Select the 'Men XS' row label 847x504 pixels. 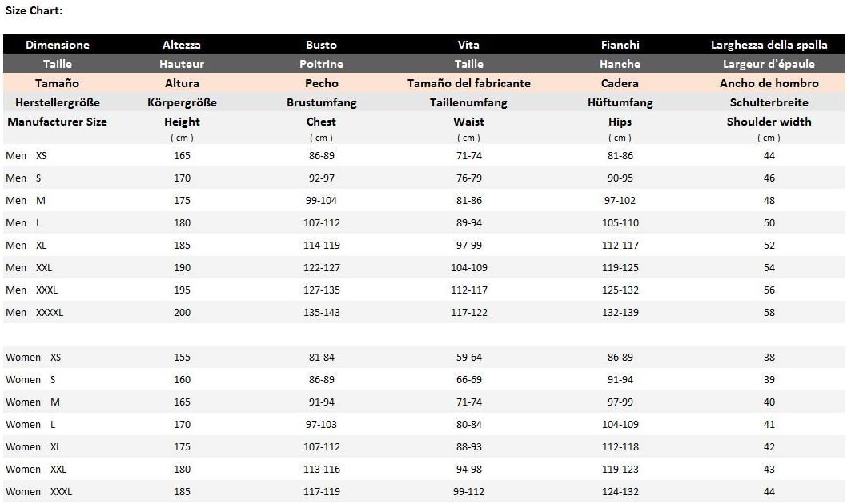[26, 156]
